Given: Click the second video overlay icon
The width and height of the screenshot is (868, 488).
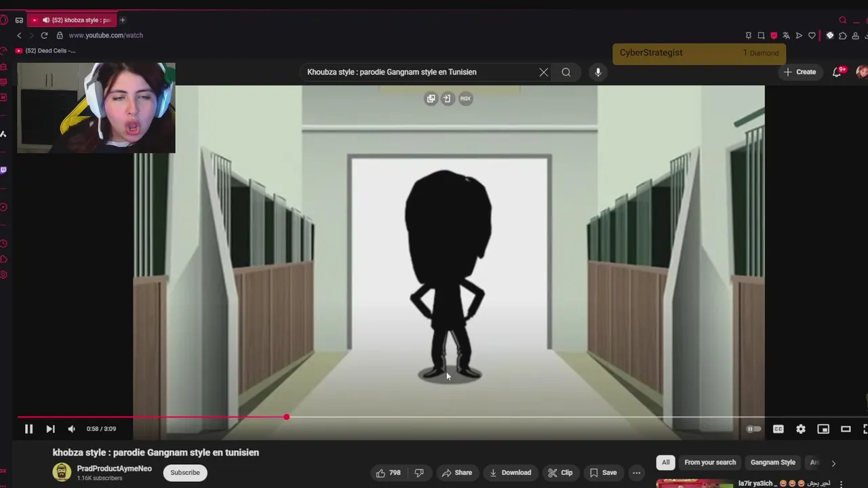Looking at the screenshot, I should [x=447, y=98].
